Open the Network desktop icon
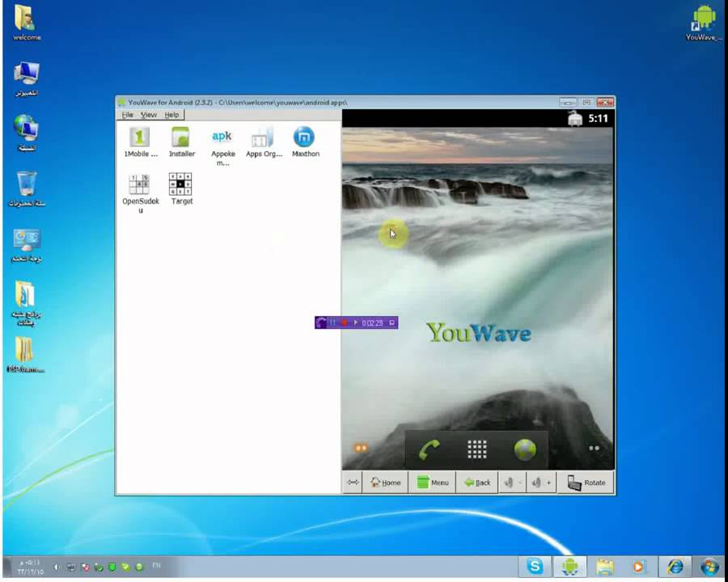The height and width of the screenshot is (582, 728). (27, 133)
